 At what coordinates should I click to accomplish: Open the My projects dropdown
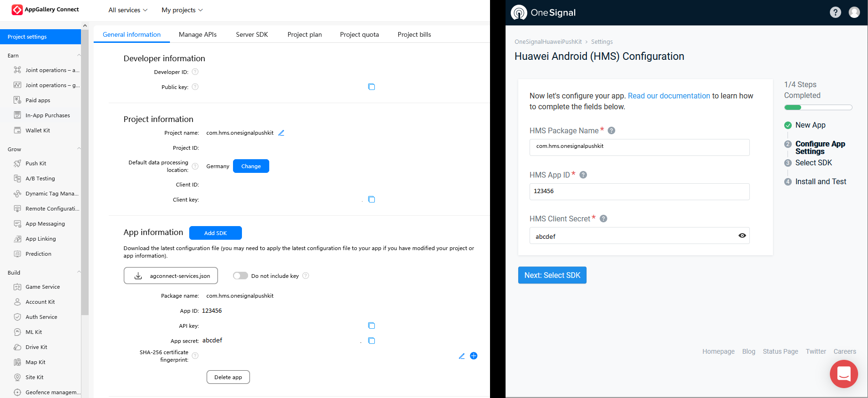182,10
